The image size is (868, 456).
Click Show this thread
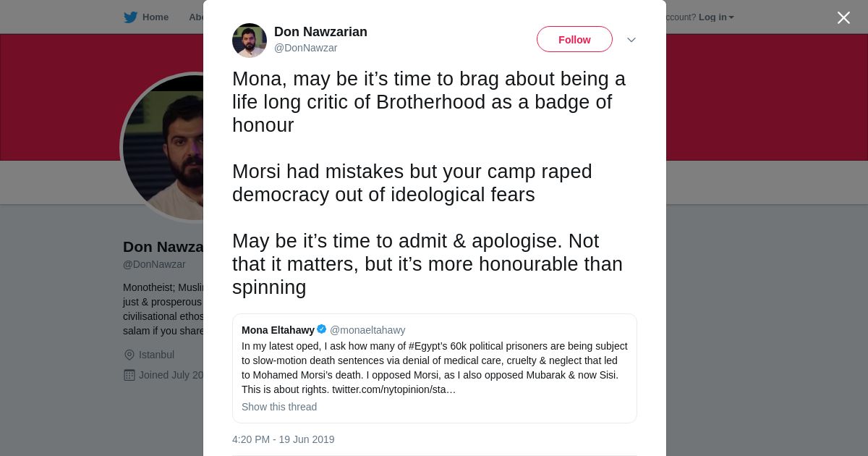pyautogui.click(x=279, y=407)
